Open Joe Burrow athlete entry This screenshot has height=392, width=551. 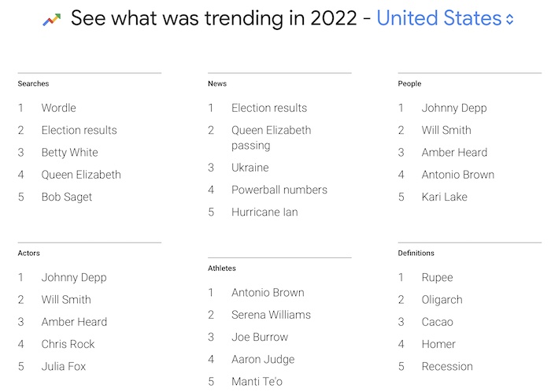tap(260, 337)
